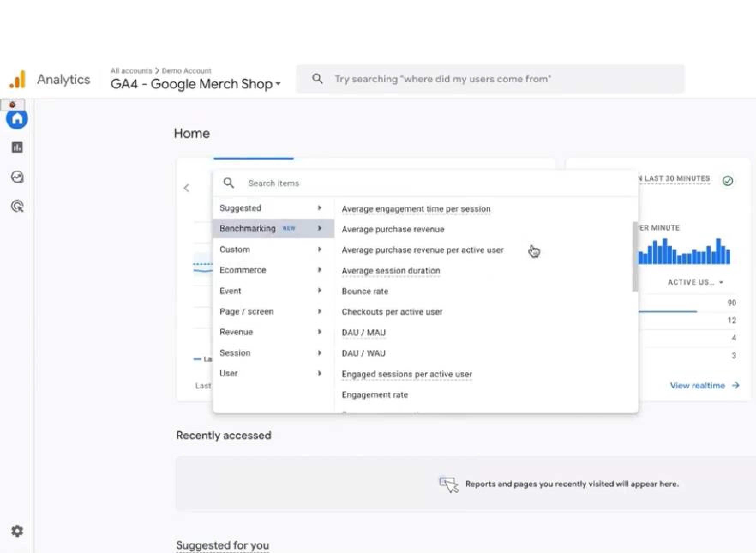Expand the Custom category
756x553 pixels.
pyautogui.click(x=273, y=249)
